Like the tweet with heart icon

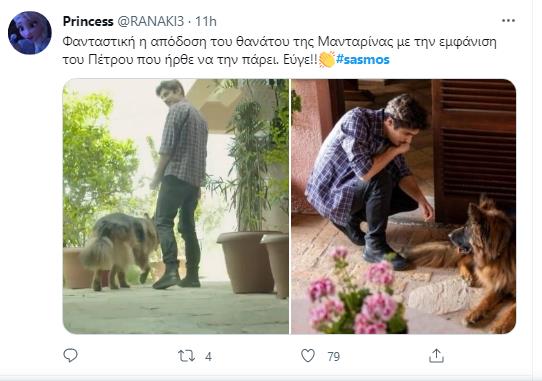[x=308, y=355]
